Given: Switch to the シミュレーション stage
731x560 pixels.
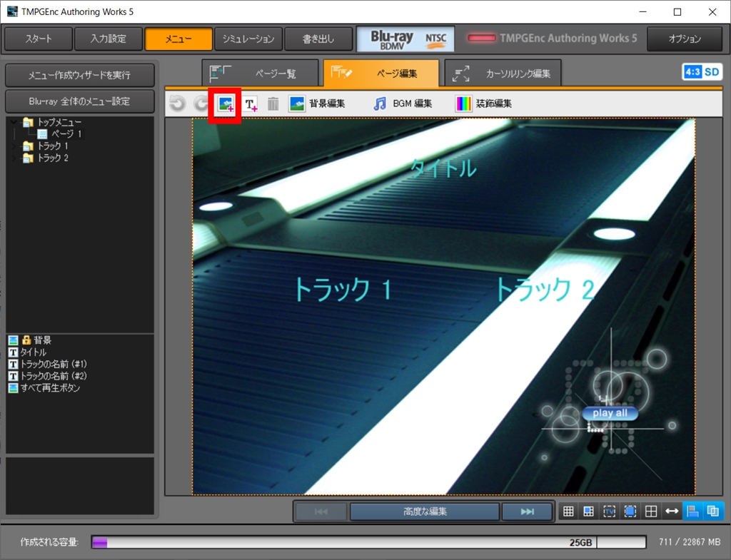Looking at the screenshot, I should pos(248,39).
